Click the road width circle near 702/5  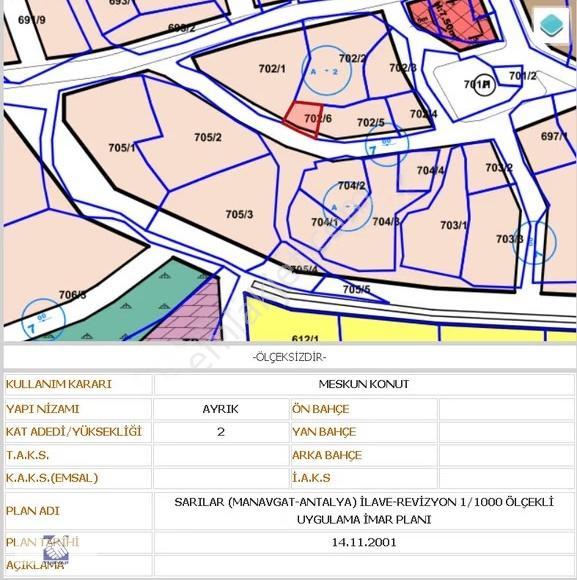(387, 145)
